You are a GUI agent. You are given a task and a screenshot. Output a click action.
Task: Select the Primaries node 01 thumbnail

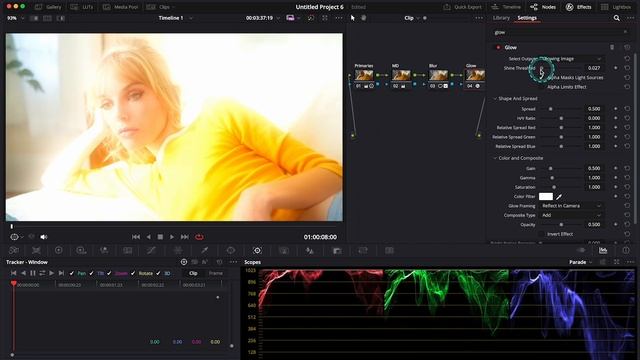click(x=364, y=75)
